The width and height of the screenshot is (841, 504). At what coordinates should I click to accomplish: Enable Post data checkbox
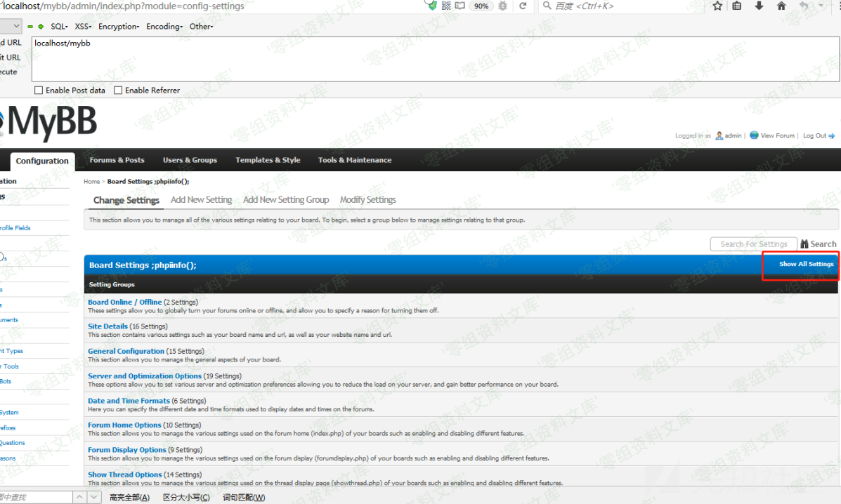(x=39, y=91)
